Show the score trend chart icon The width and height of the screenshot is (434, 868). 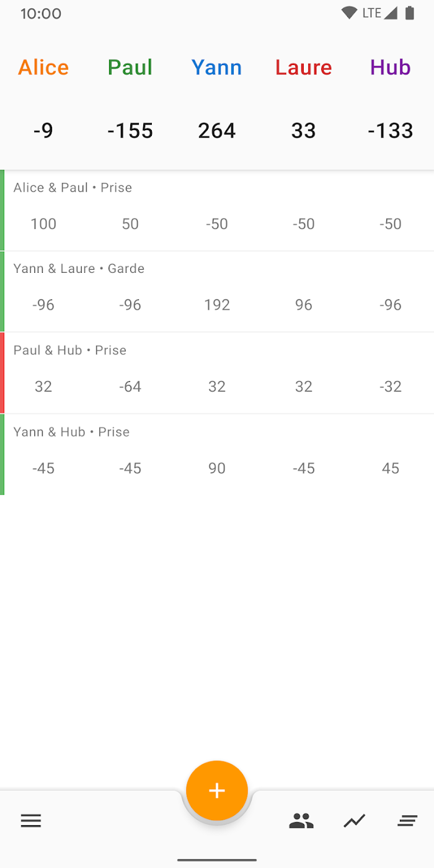(355, 821)
